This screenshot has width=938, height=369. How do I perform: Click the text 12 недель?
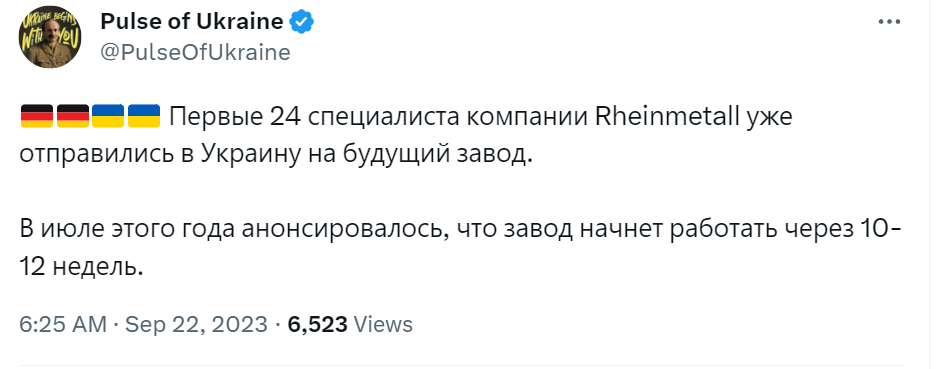pyautogui.click(x=81, y=267)
